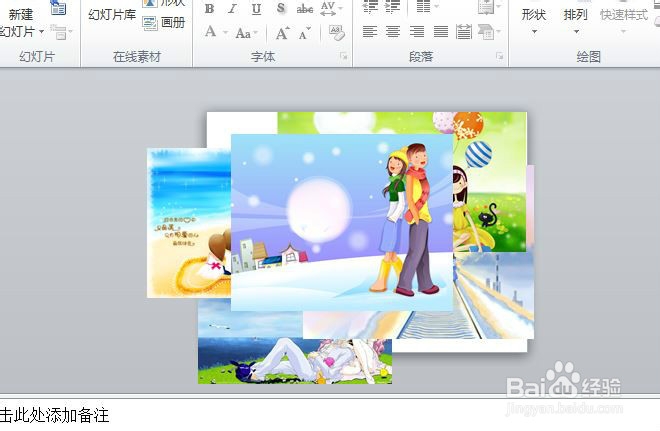Click the slide layout icon
Image resolution: width=660 pixels, height=431 pixels.
[58, 8]
